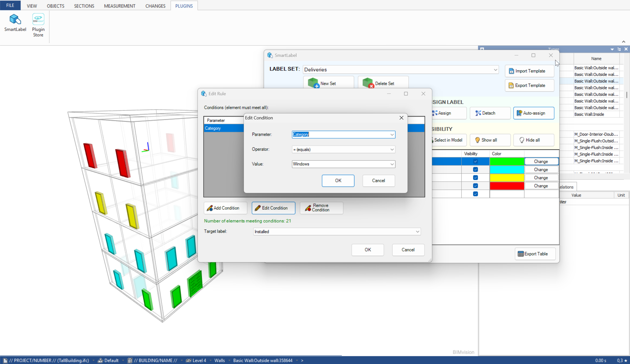
Task: Switch to the MEASUREMENT ribbon tab
Action: pyautogui.click(x=119, y=6)
